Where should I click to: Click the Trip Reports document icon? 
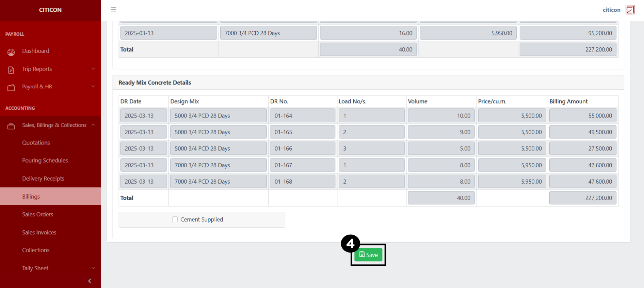[11, 70]
